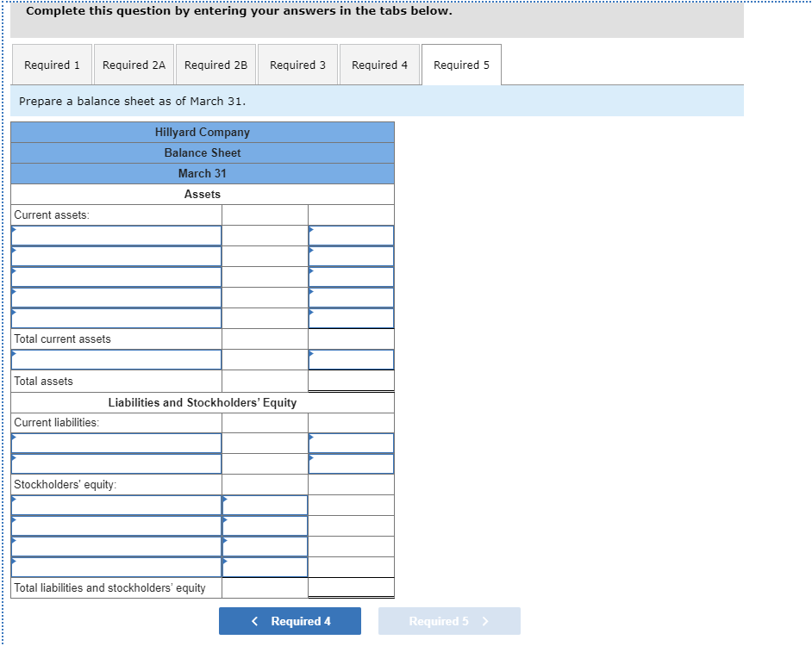Image resolution: width=812 pixels, height=646 pixels.
Task: Open second current liability account dropdown
Action: point(116,463)
